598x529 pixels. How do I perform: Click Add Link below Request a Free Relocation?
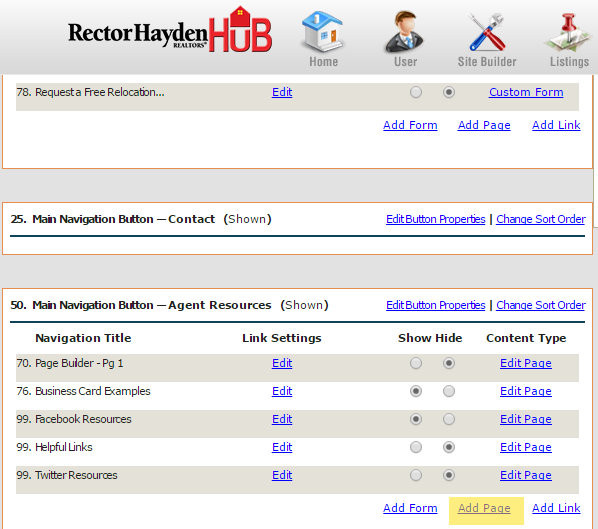coord(556,125)
